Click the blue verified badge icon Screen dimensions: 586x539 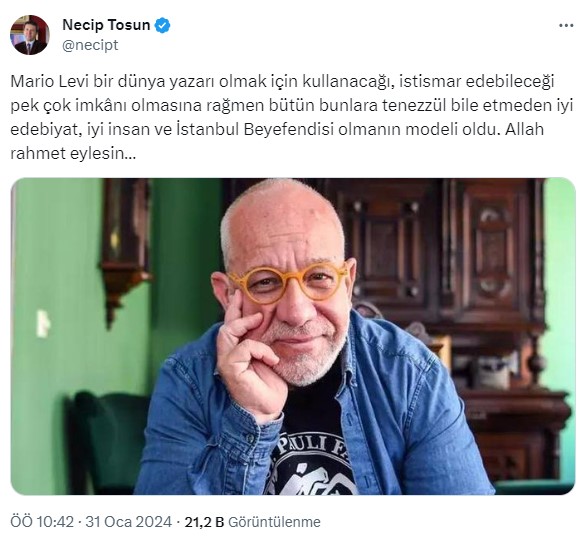162,25
